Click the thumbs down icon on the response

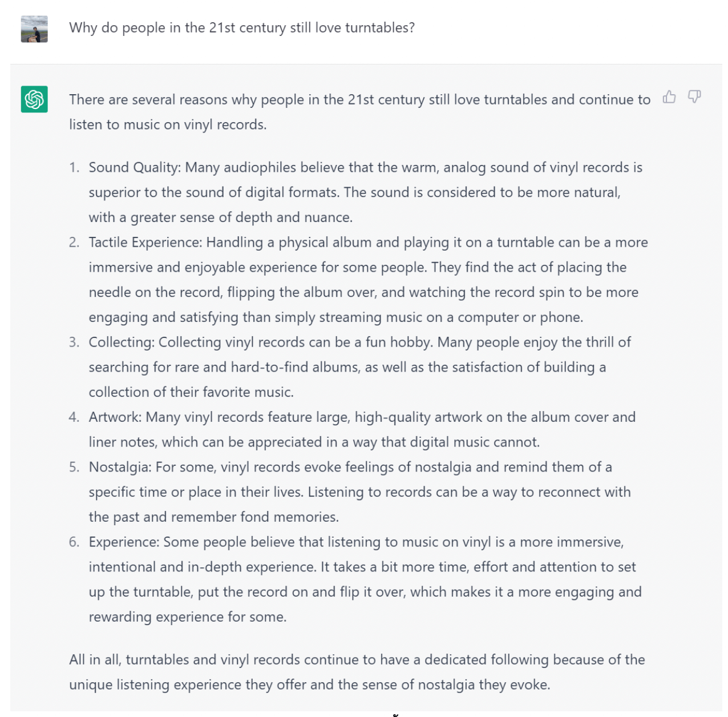click(x=694, y=97)
